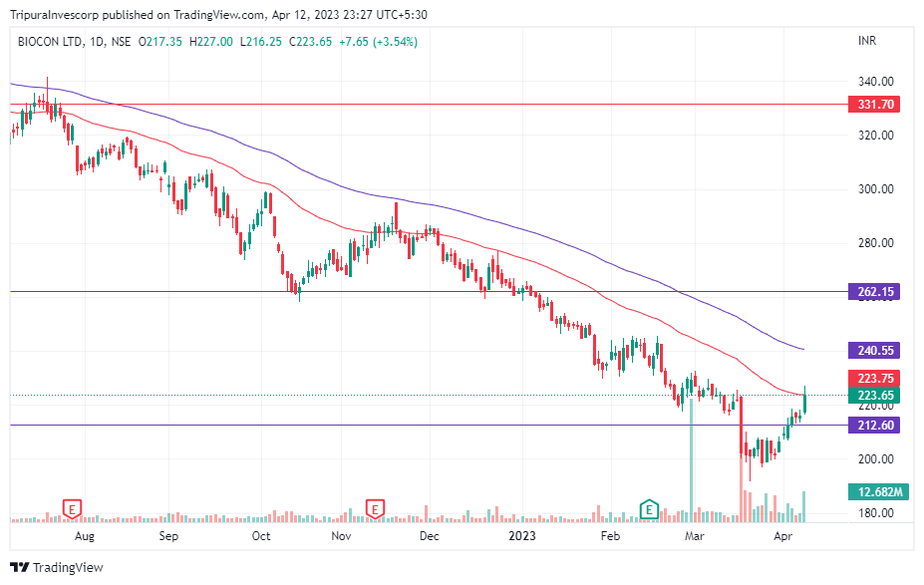Click the H227.00 high value
The image size is (924, 585).
pyautogui.click(x=211, y=42)
